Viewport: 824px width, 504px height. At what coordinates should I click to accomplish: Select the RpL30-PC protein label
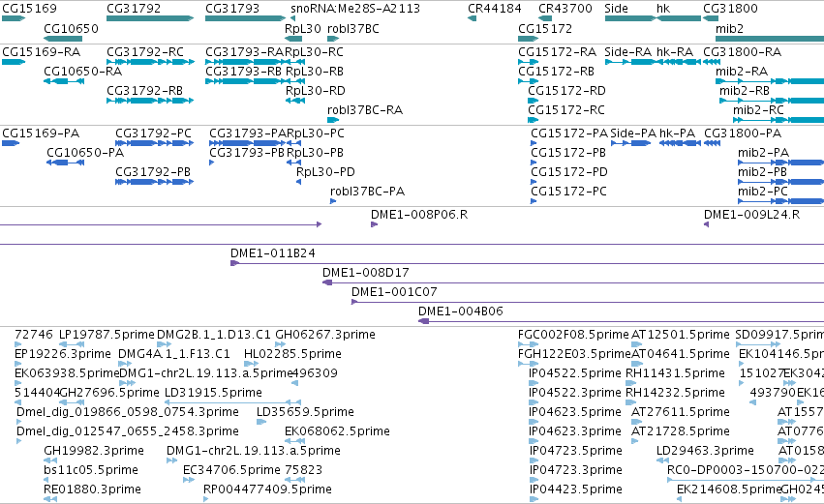[x=316, y=133]
